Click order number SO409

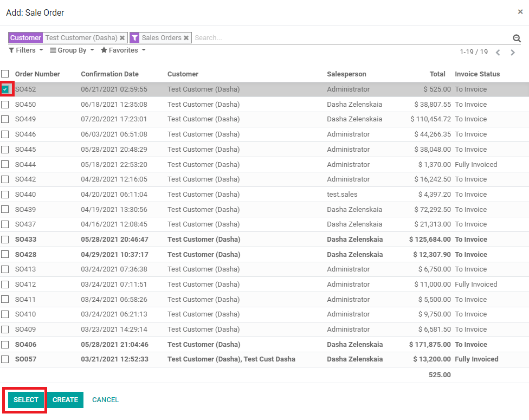(x=25, y=329)
